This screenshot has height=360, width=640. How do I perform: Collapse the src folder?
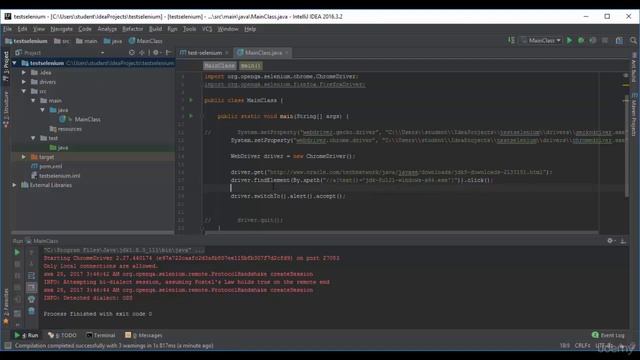[24, 91]
